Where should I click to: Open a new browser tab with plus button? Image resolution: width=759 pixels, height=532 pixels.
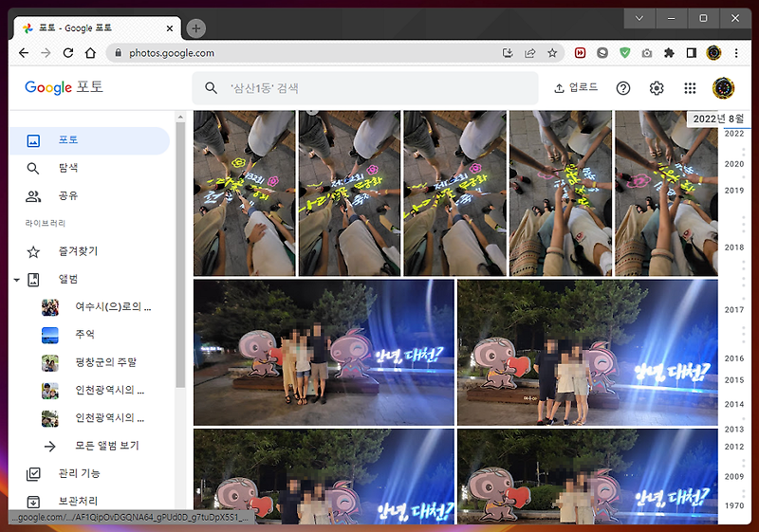pos(196,28)
